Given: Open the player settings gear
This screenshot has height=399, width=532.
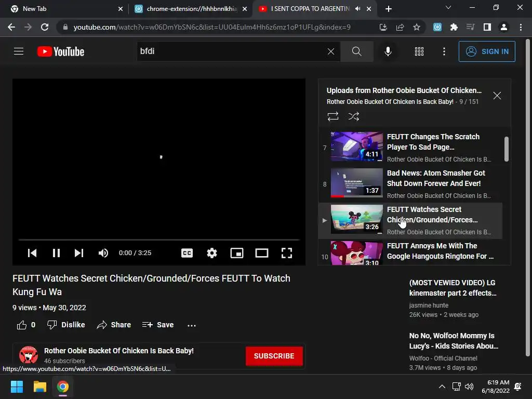Looking at the screenshot, I should tap(212, 253).
